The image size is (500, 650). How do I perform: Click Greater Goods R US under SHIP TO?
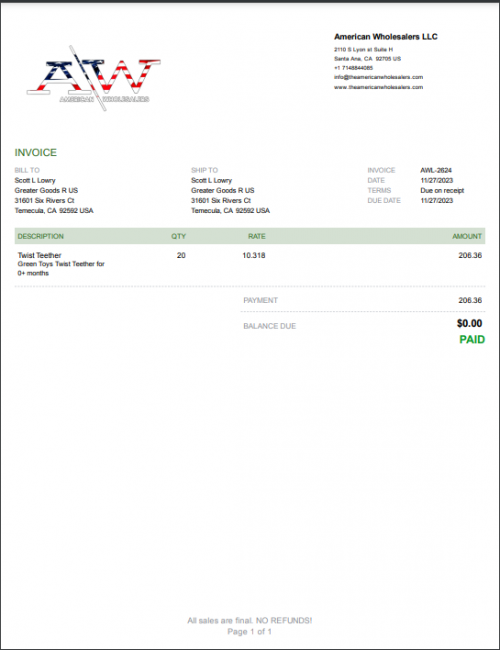tap(223, 190)
